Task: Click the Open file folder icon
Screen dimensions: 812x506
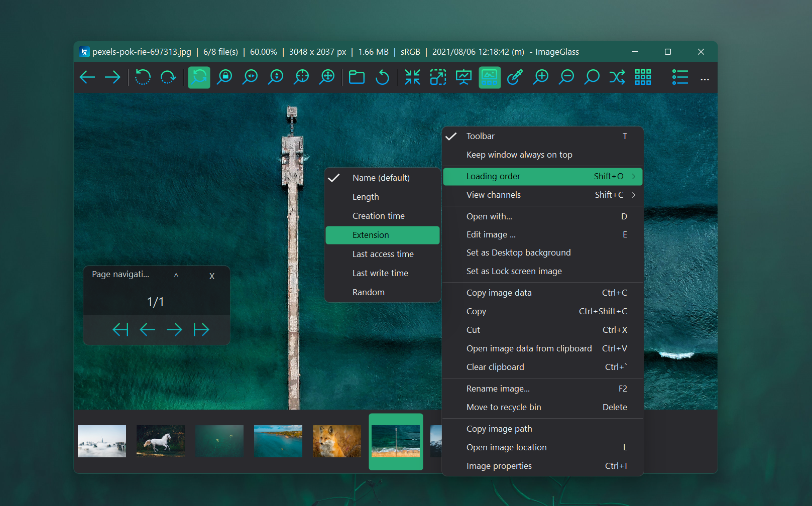Action: coord(357,77)
